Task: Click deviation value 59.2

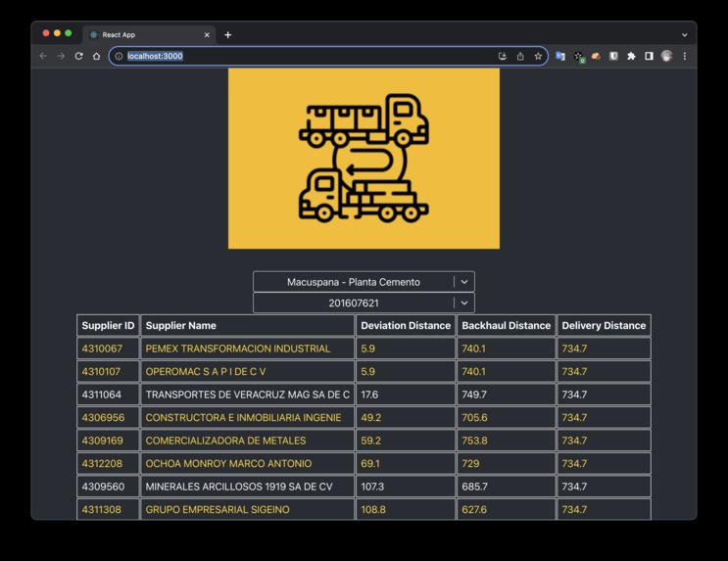Action: click(371, 441)
